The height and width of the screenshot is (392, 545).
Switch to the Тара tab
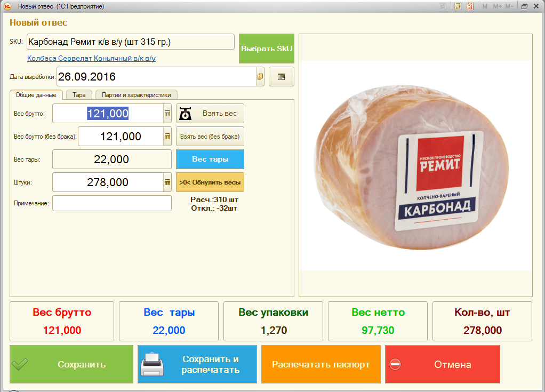(x=79, y=95)
